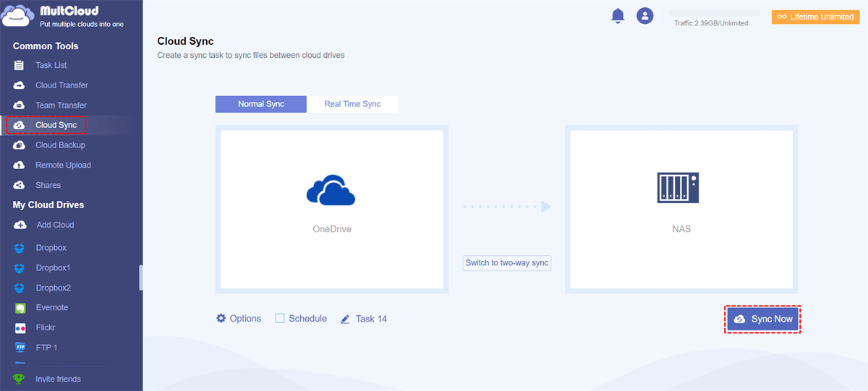868x391 pixels.
Task: Click the Sync Now button
Action: tap(763, 319)
